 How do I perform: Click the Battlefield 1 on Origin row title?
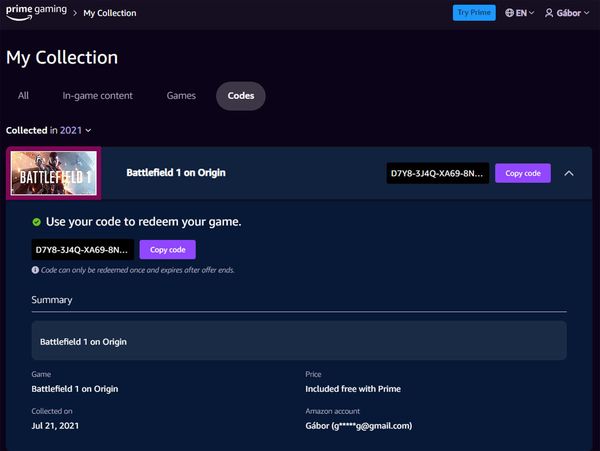coord(176,173)
